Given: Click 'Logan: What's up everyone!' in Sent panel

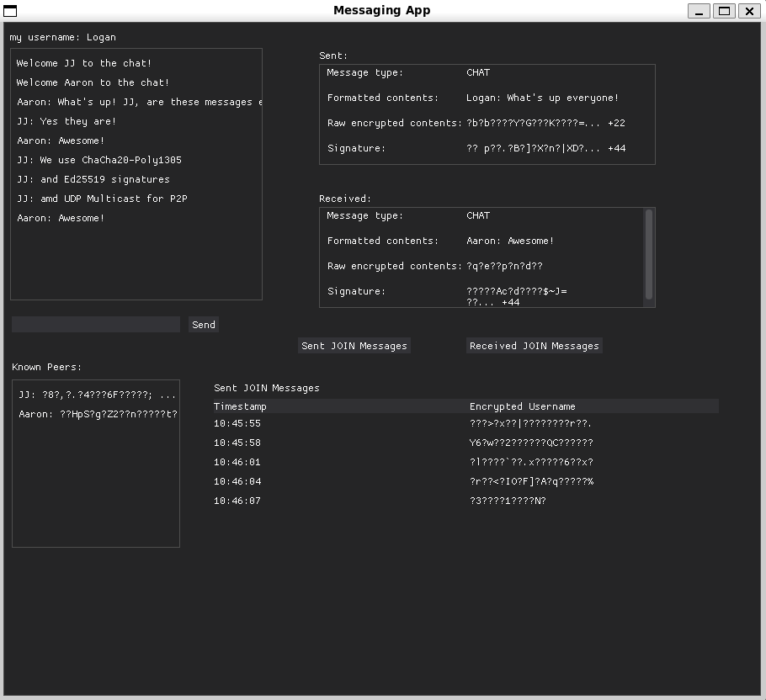Looking at the screenshot, I should pyautogui.click(x=542, y=98).
